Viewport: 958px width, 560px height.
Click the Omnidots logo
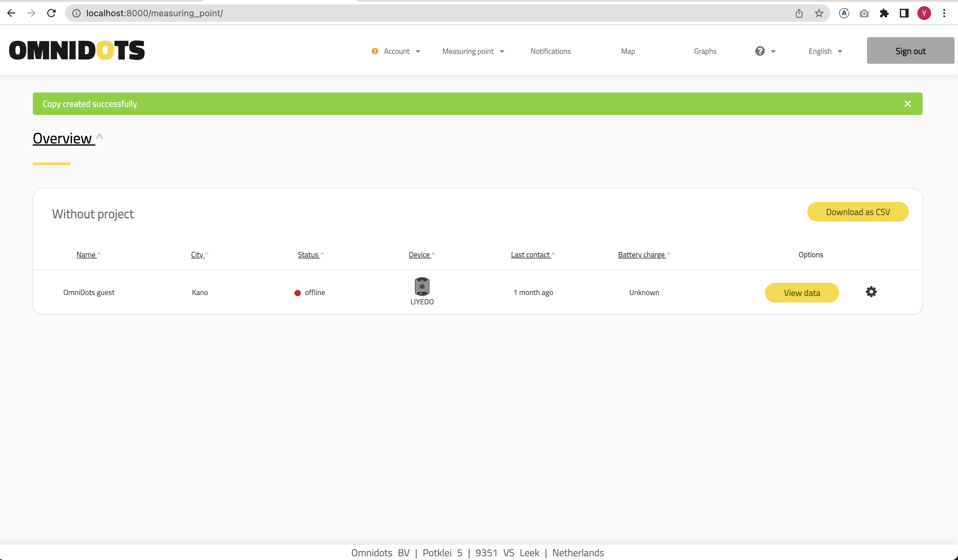(x=77, y=51)
